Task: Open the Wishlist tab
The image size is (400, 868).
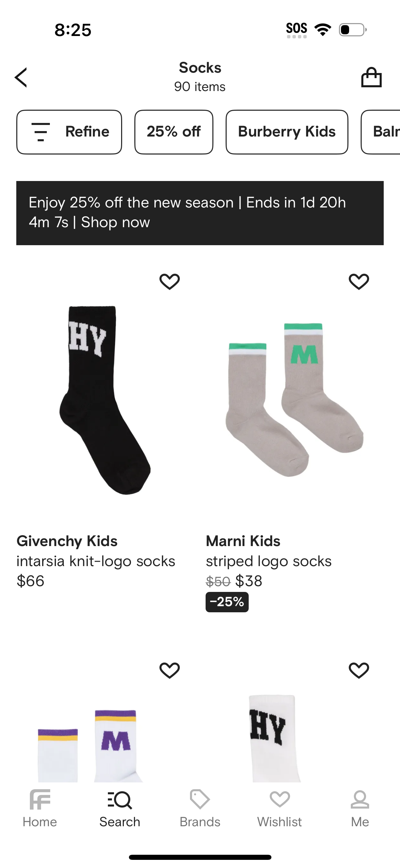Action: click(x=280, y=808)
